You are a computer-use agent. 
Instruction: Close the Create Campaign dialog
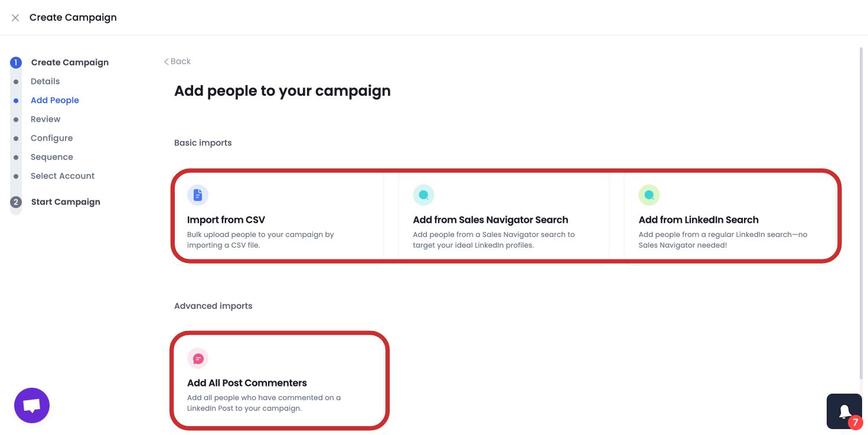tap(15, 17)
